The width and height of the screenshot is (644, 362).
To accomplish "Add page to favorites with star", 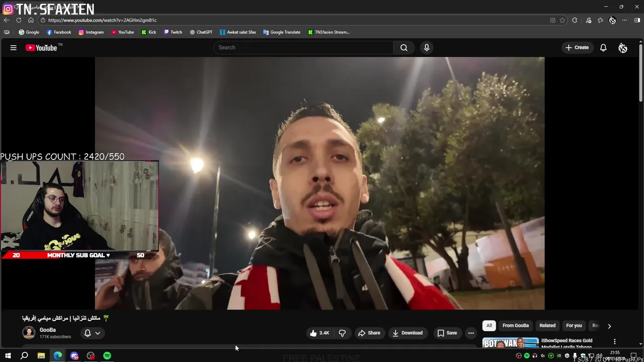I will [x=562, y=20].
